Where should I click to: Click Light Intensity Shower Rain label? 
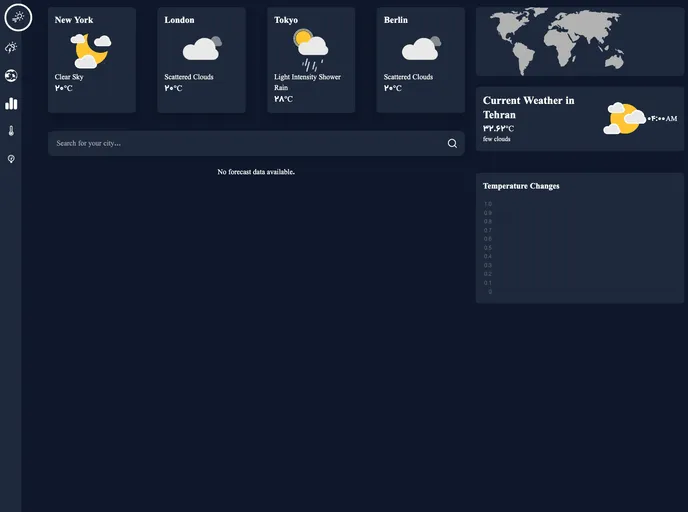pyautogui.click(x=307, y=82)
